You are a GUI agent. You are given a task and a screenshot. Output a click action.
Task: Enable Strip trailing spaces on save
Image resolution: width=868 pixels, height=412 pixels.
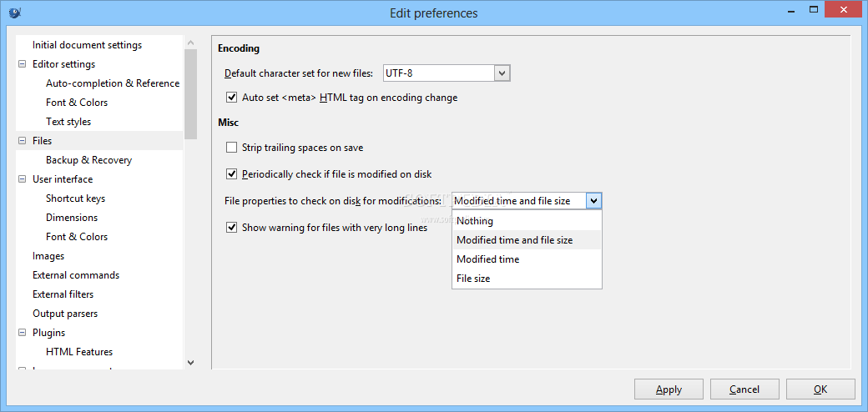click(231, 148)
